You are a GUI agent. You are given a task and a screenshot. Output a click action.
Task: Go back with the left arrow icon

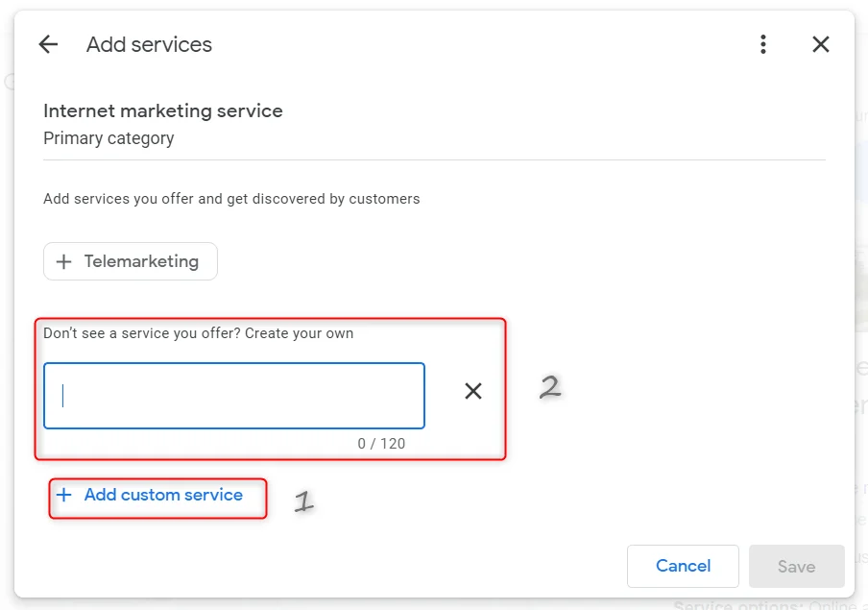(x=48, y=44)
